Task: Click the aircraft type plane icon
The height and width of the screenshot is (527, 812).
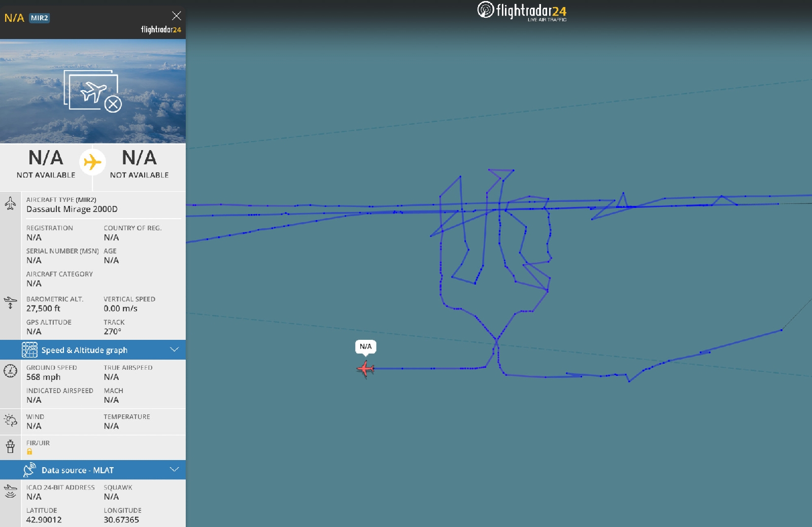Action: click(10, 204)
